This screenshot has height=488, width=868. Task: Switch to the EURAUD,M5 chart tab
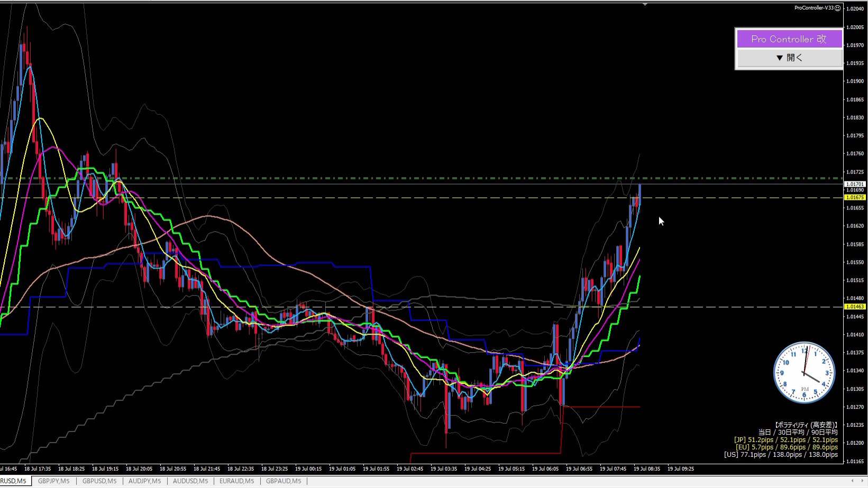(x=236, y=481)
